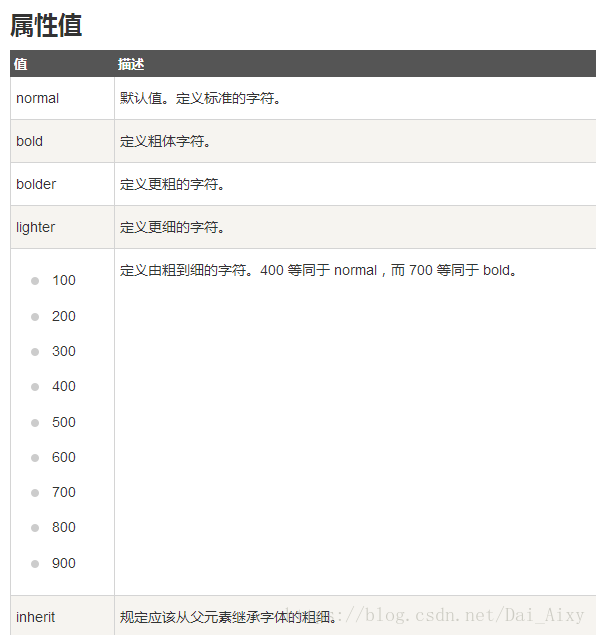Click the 属性值 heading

point(46,26)
